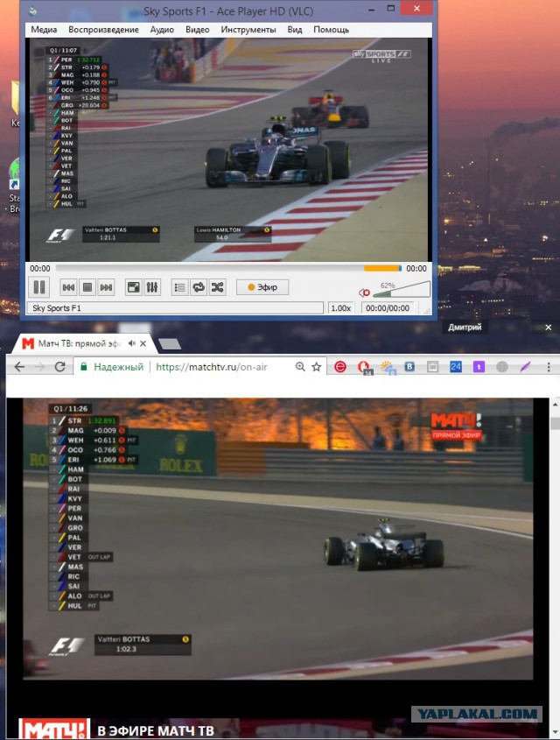This screenshot has height=740, width=560.
Task: Click the 1.00x playback speed field
Action: pos(340,308)
